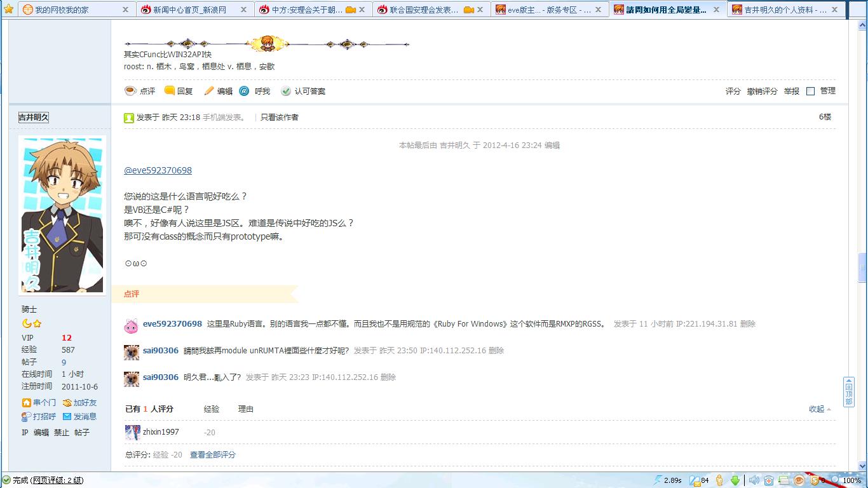
Task: Click the 发消息 envelope icon
Action: click(x=67, y=417)
